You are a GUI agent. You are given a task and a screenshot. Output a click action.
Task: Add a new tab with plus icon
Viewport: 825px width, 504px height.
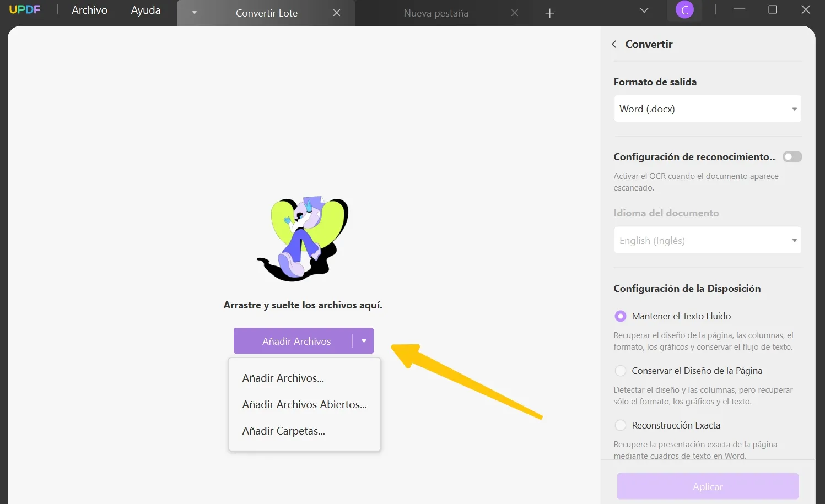[549, 13]
